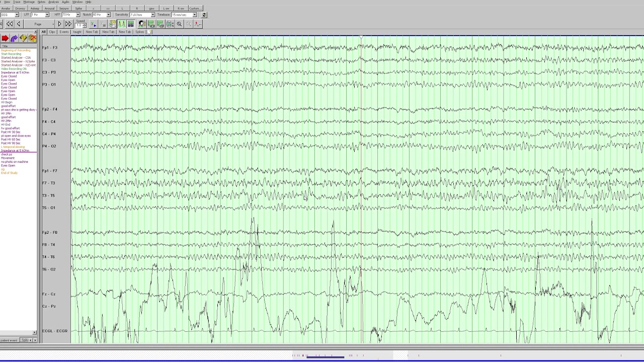Select the Events tab
The width and height of the screenshot is (644, 362).
coord(64,32)
